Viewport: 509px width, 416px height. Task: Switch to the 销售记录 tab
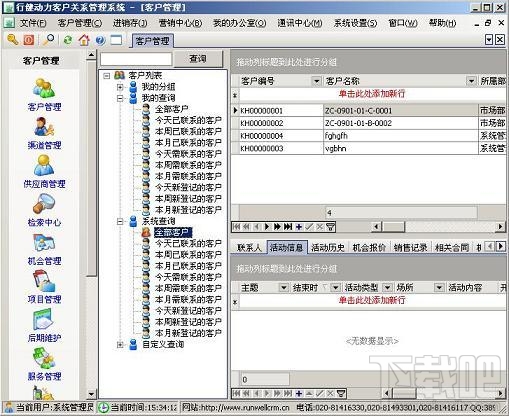(410, 247)
